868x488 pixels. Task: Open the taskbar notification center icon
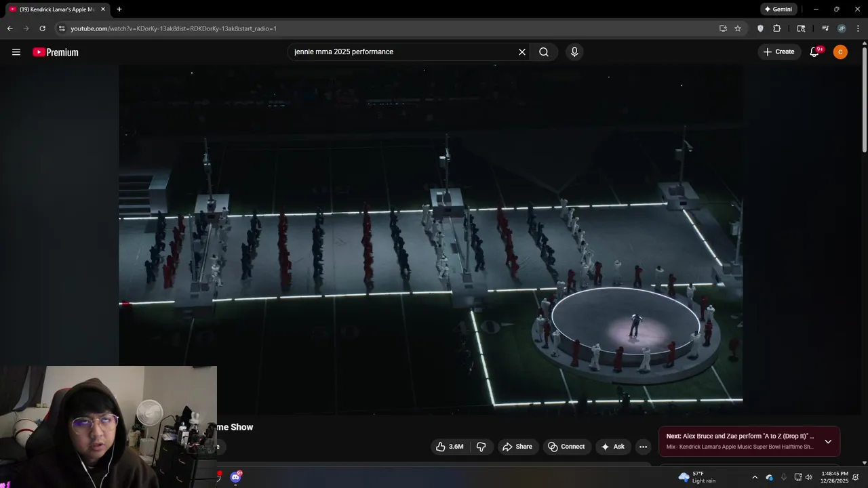[856, 477]
